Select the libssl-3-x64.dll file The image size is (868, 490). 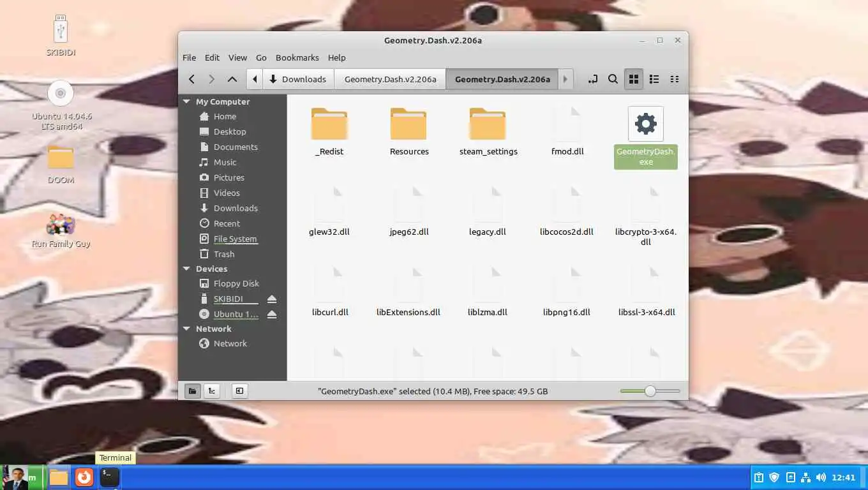coord(647,293)
